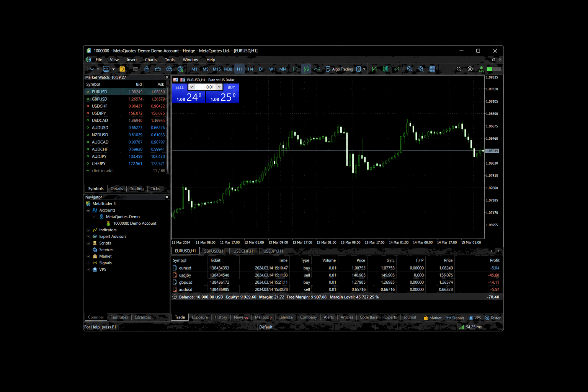The height and width of the screenshot is (392, 588).
Task: Select the MN timeframe
Action: [283, 69]
